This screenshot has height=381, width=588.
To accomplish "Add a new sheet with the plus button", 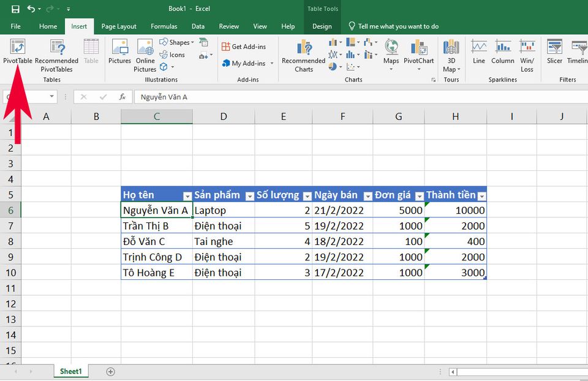I will [x=110, y=372].
